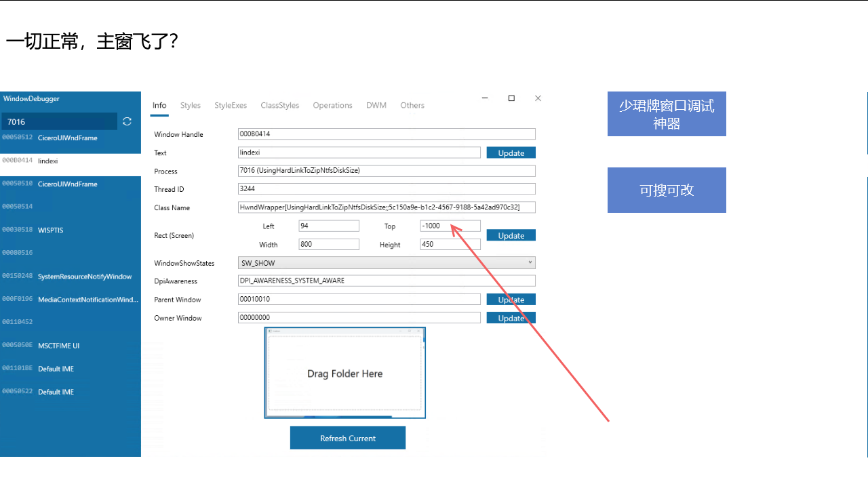868x488 pixels.
Task: Go to the Operations tab
Action: click(x=332, y=105)
